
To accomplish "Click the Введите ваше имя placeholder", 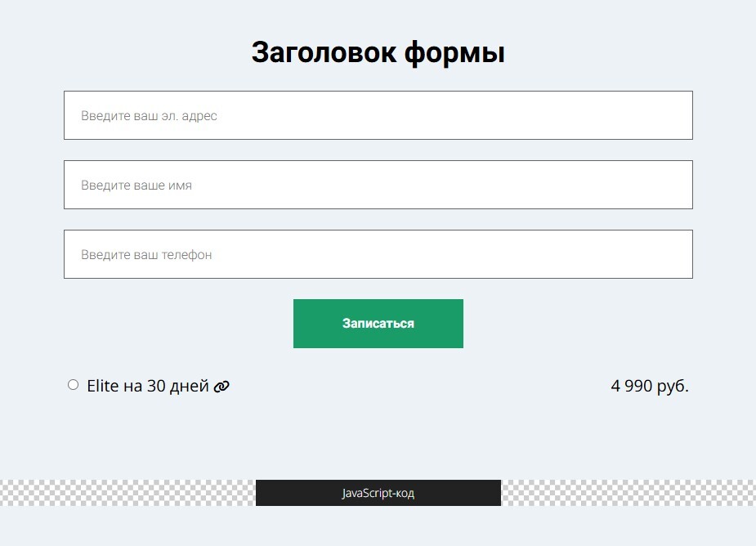I will tap(136, 186).
